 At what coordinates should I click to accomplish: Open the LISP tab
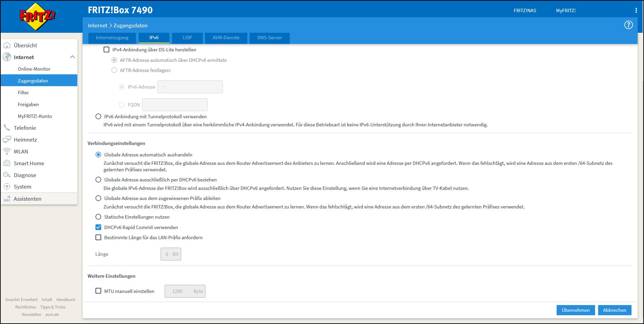[187, 38]
